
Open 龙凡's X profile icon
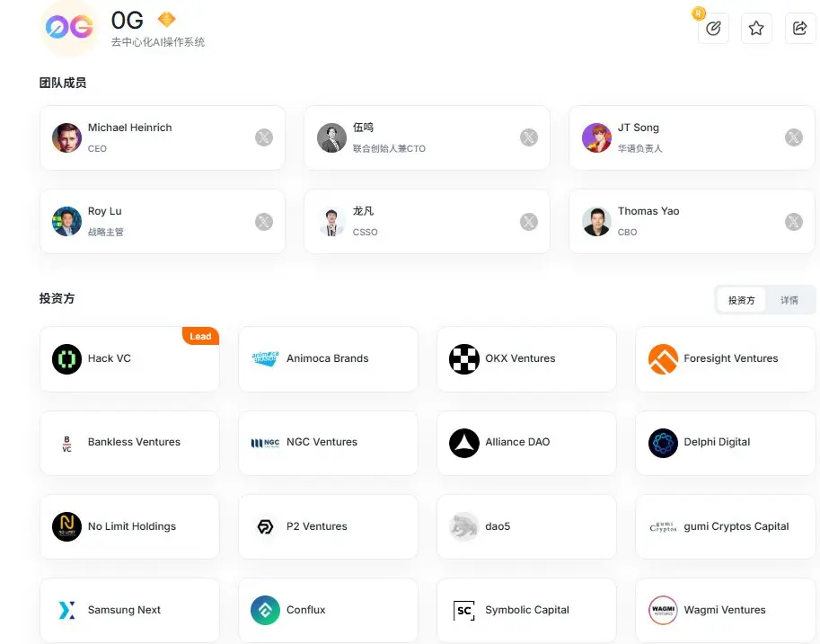(x=529, y=222)
